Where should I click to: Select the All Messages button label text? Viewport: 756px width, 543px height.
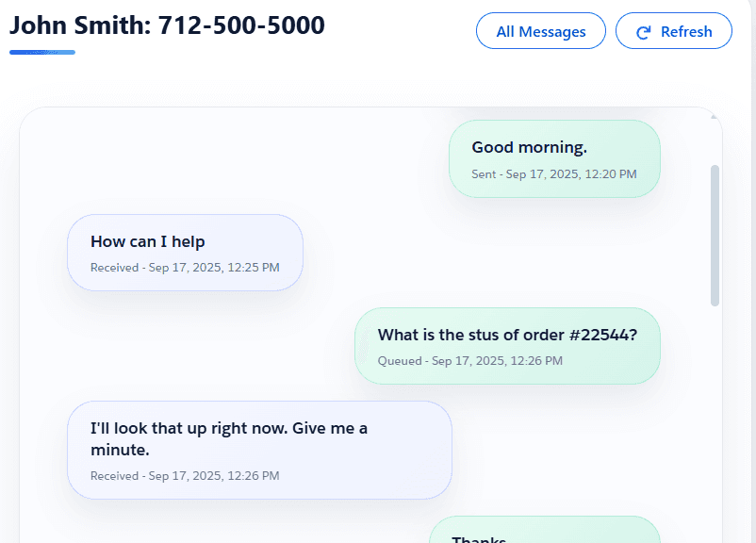tap(540, 30)
